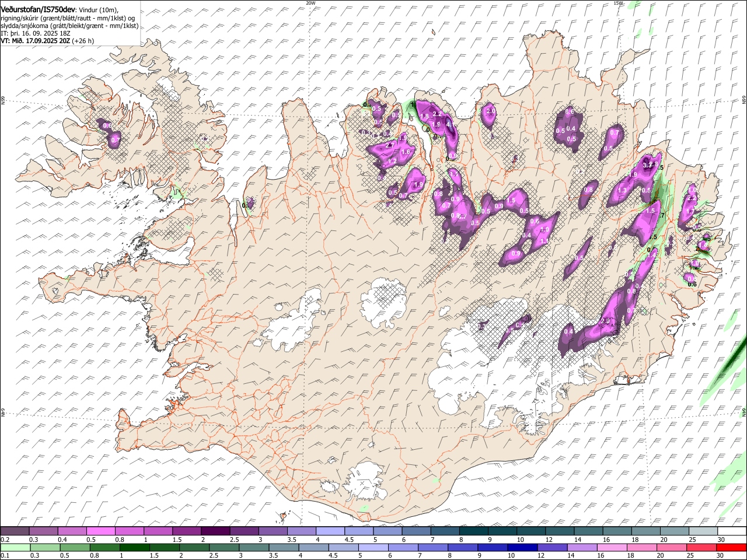The height and width of the screenshot is (560, 747).
Task: Select top-row swatch between 0.2 and 0.3
Action: pos(15,531)
